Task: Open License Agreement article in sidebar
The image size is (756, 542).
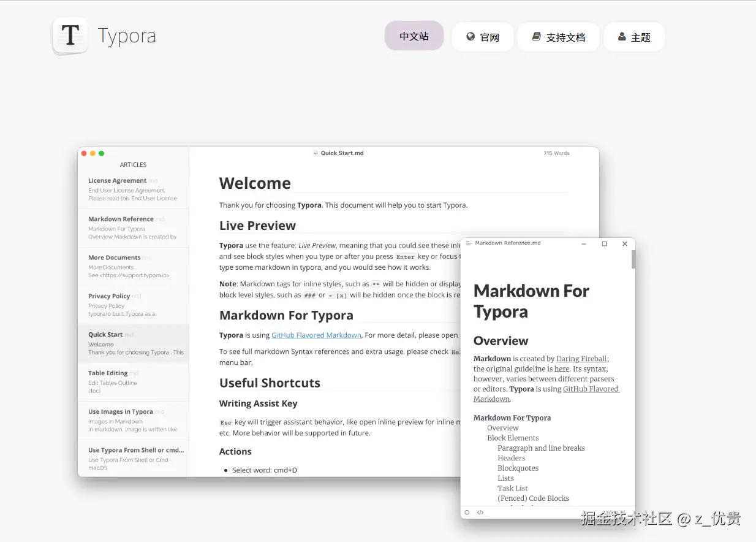Action: point(134,189)
